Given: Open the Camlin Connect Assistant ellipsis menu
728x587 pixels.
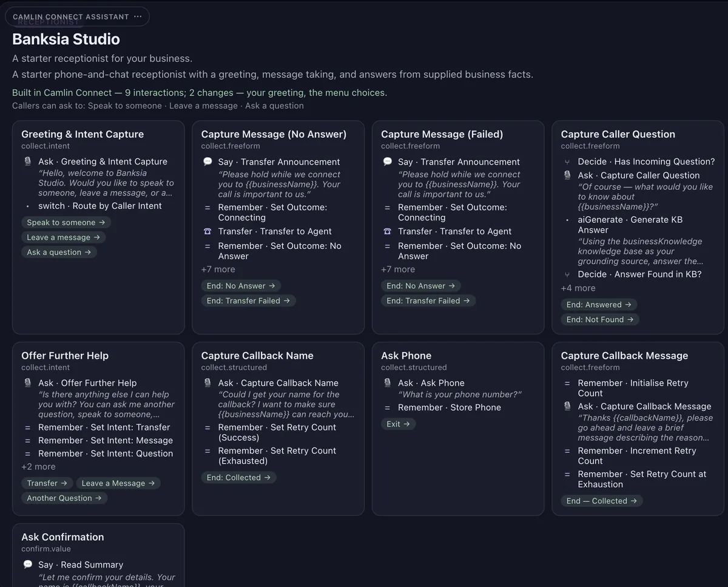Looking at the screenshot, I should point(138,17).
